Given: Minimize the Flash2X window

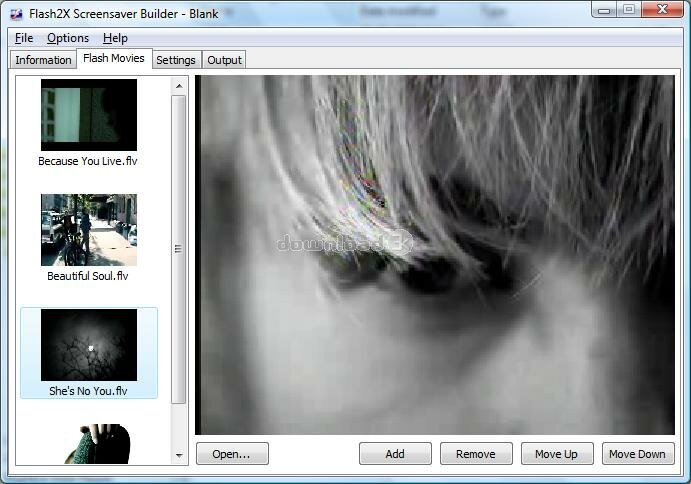Looking at the screenshot, I should point(605,10).
